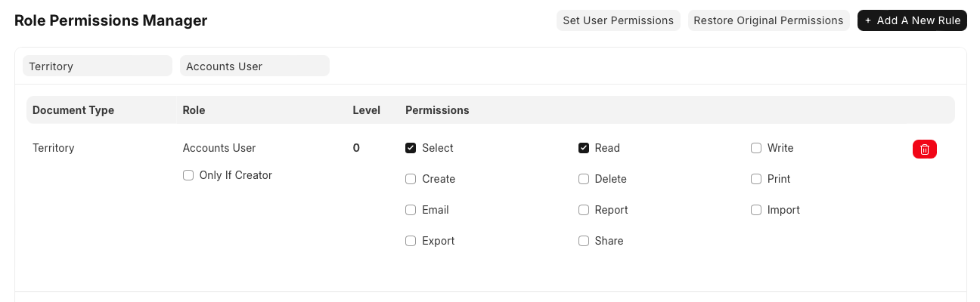The height and width of the screenshot is (302, 980).
Task: Open the Territory document type filter
Action: coord(98,66)
